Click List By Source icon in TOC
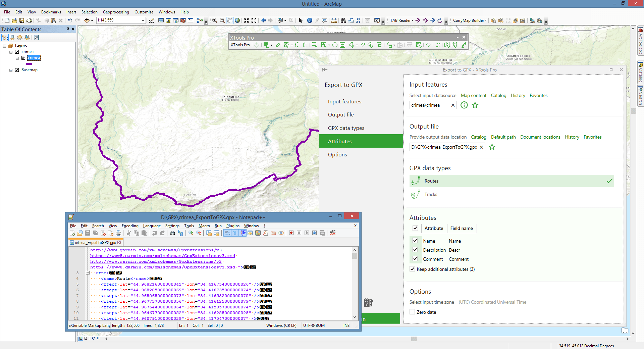 click(12, 38)
